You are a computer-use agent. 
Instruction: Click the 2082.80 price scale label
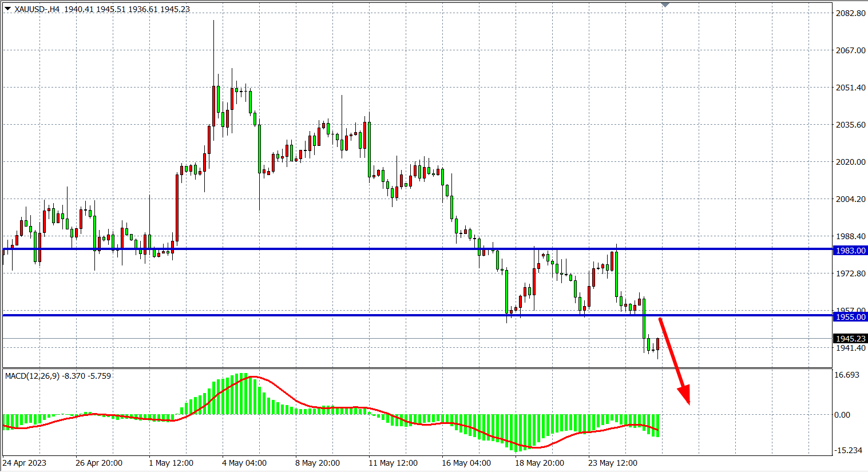pyautogui.click(x=850, y=13)
